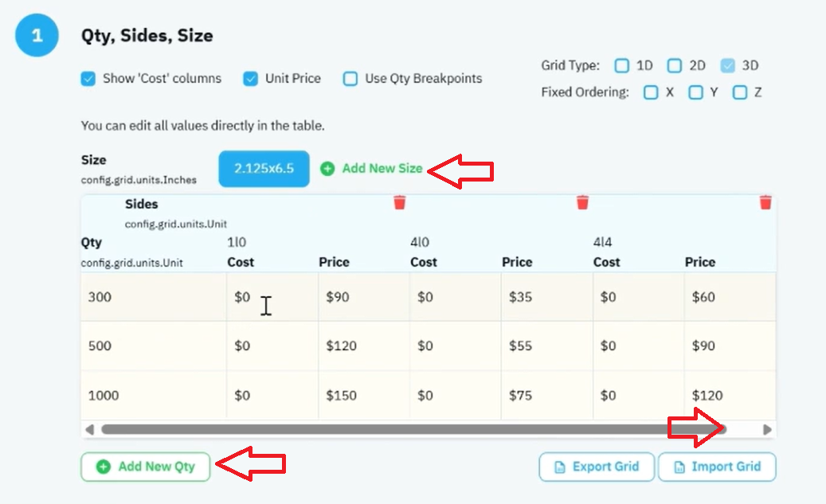The width and height of the screenshot is (826, 504).
Task: Click the Export Grid button
Action: [x=597, y=467]
